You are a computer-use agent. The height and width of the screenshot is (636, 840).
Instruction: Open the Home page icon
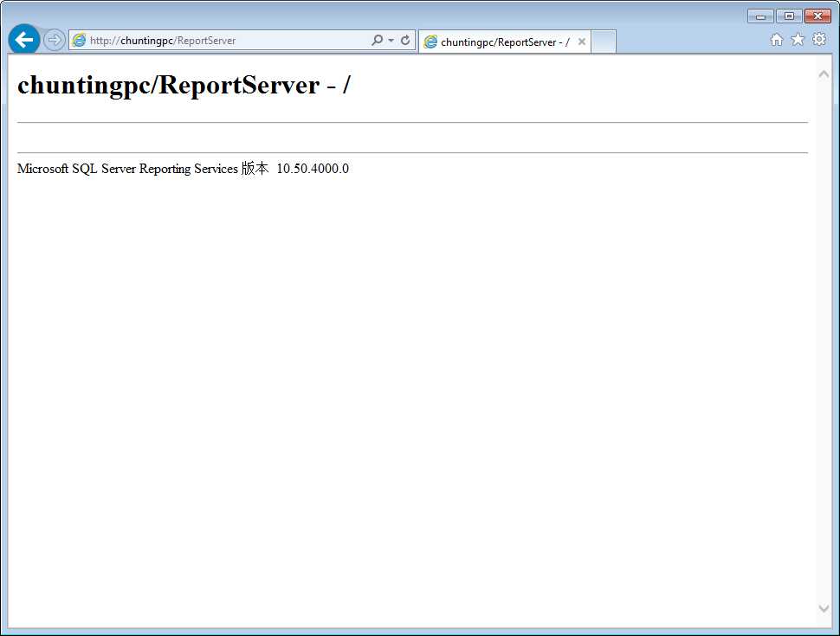click(x=776, y=40)
